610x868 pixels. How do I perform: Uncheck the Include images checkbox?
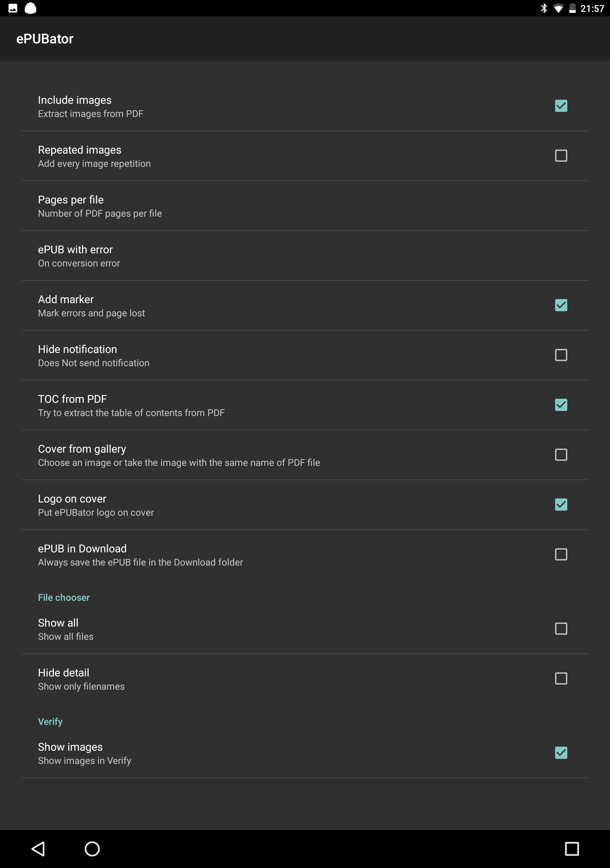[x=561, y=106]
